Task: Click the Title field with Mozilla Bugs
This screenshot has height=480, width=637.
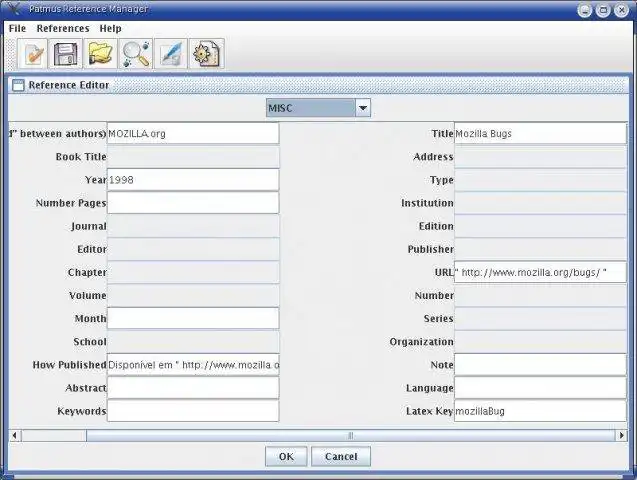Action: click(x=540, y=133)
